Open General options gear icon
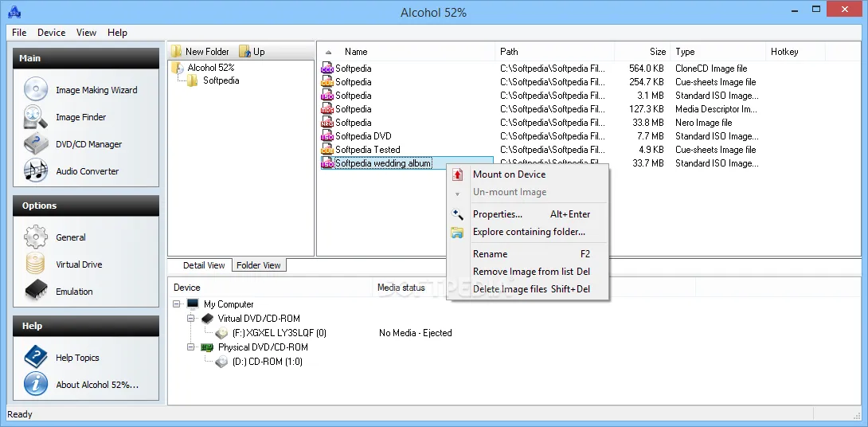 tap(36, 237)
